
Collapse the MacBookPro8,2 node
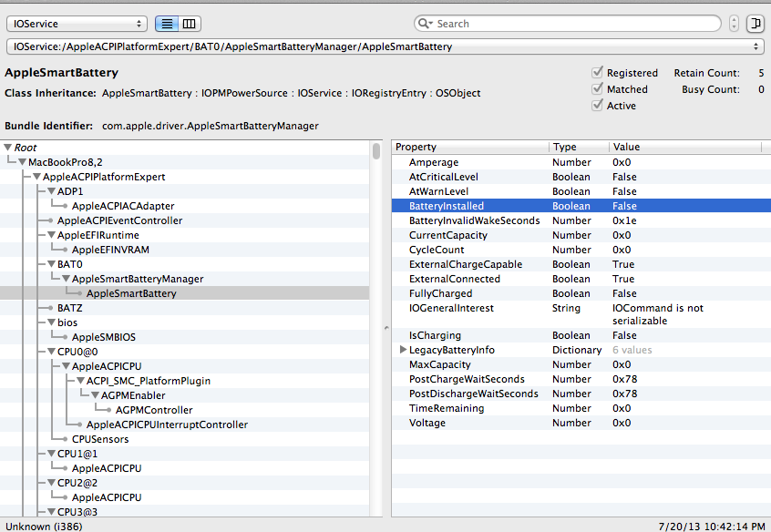coord(22,162)
